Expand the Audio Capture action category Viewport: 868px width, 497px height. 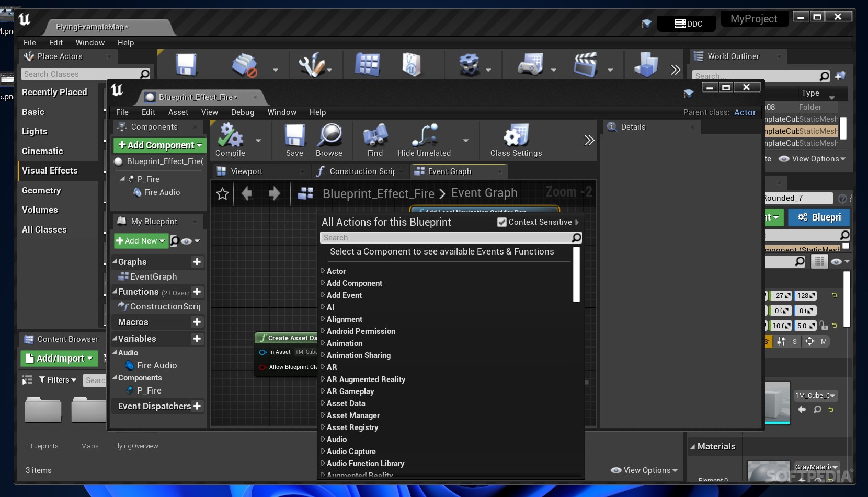323,451
